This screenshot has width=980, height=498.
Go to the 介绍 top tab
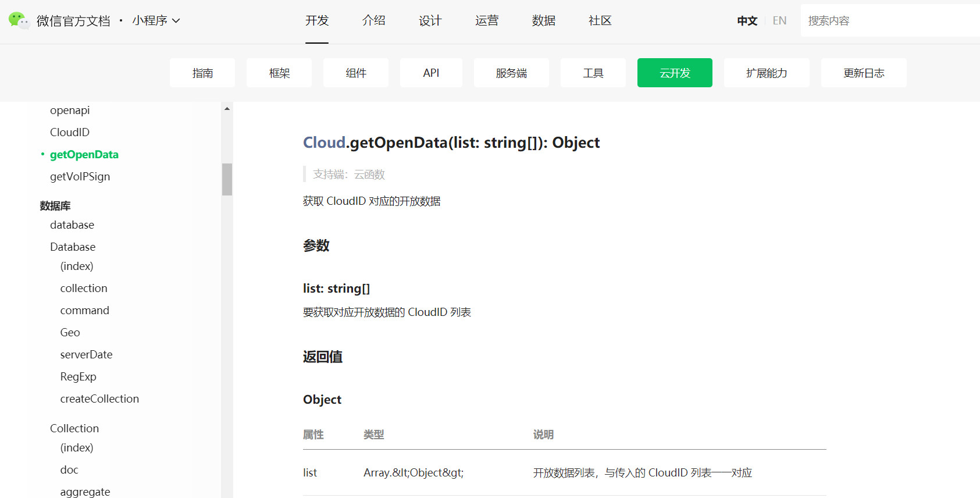point(373,21)
